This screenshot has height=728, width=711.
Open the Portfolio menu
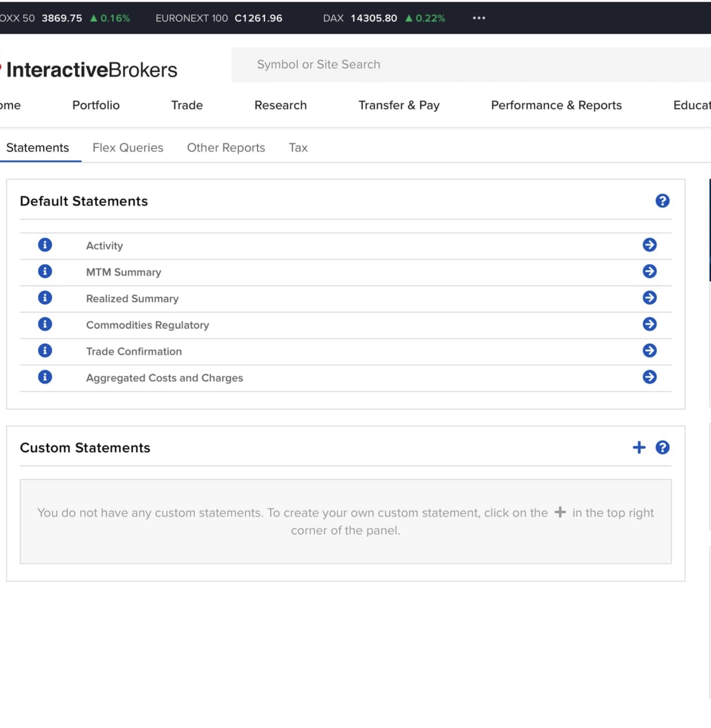coord(96,105)
